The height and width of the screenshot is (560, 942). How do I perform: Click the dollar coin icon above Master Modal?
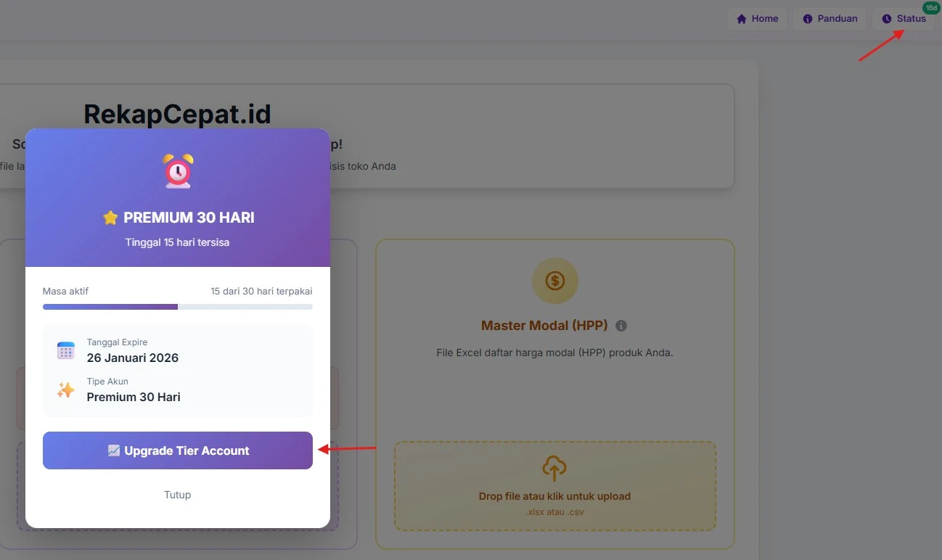click(x=555, y=280)
